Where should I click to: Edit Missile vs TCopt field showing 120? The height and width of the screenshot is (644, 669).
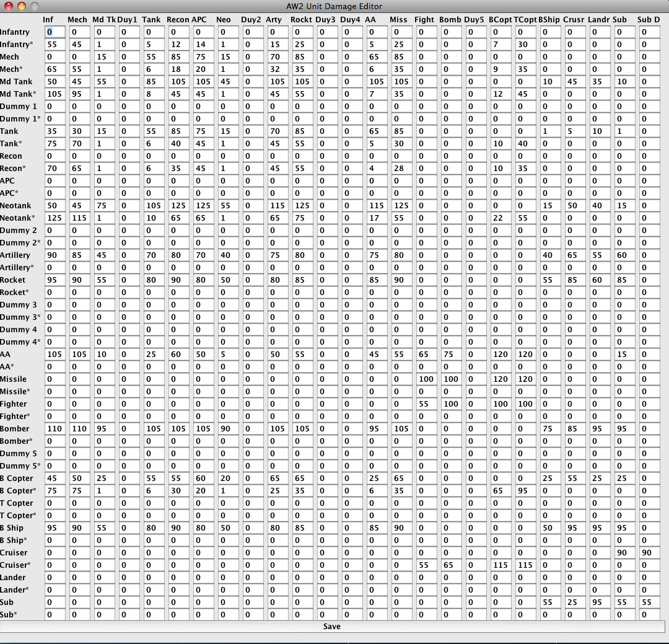(x=525, y=379)
